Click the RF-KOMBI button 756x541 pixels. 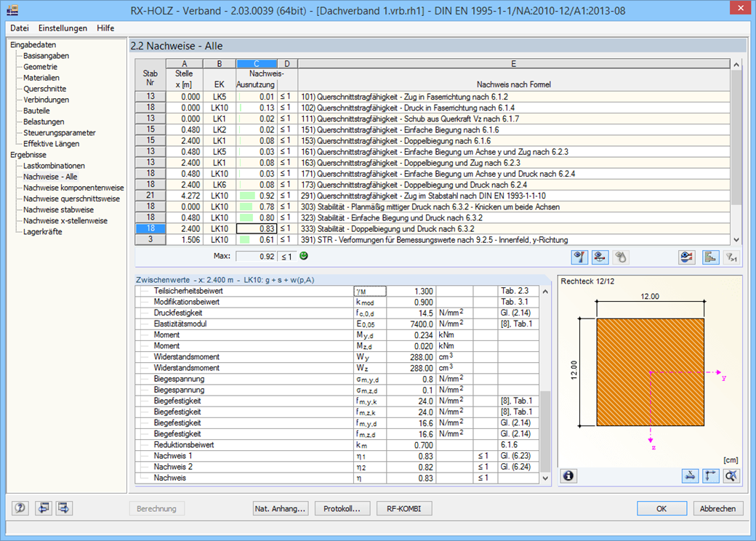403,509
